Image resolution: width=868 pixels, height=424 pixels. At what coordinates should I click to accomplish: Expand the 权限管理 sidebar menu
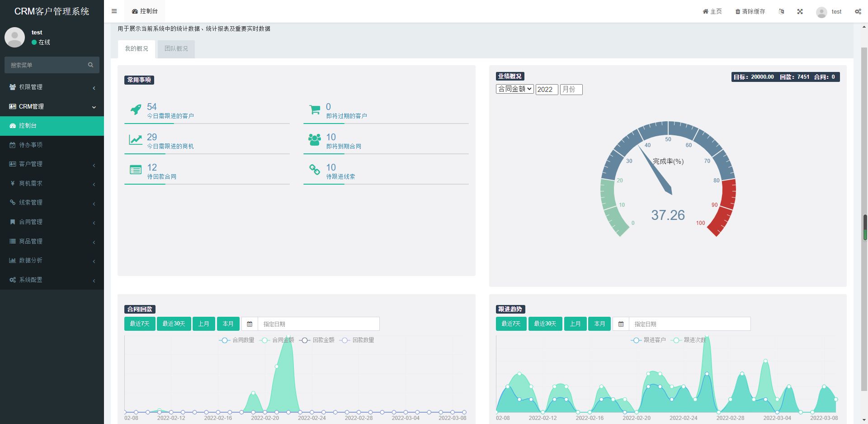(52, 87)
